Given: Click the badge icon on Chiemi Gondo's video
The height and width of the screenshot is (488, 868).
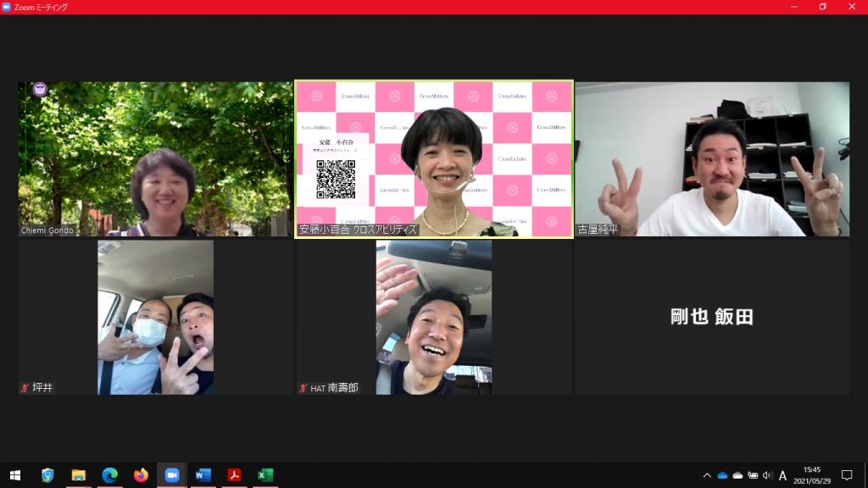Looking at the screenshot, I should [x=40, y=89].
